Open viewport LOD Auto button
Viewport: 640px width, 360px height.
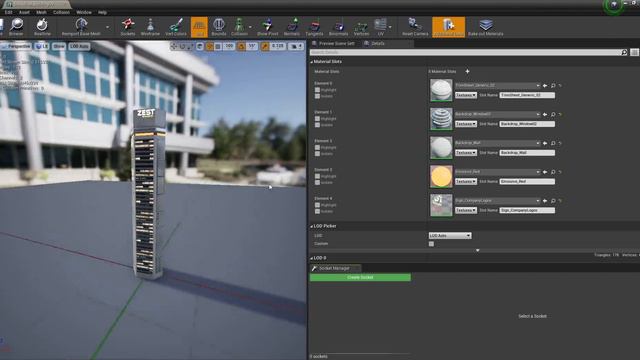point(79,46)
